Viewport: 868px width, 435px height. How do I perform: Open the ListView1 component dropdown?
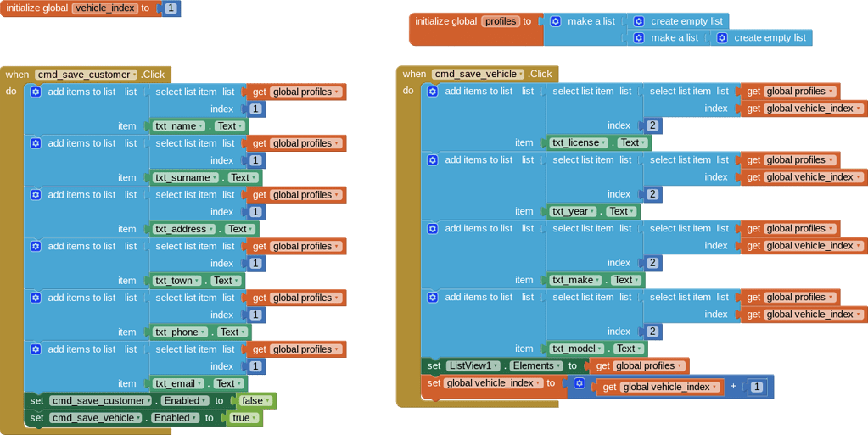point(495,366)
